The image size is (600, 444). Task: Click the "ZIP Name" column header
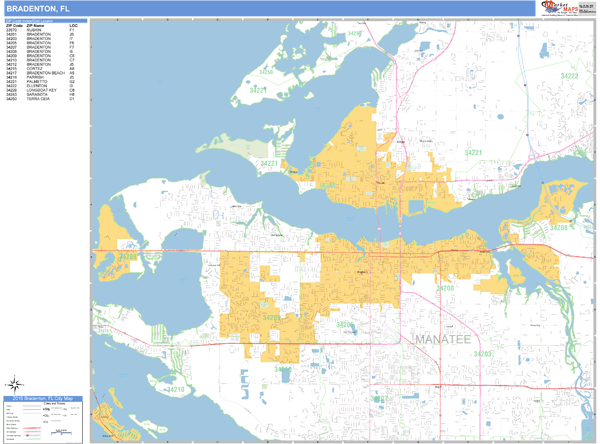[x=35, y=26]
